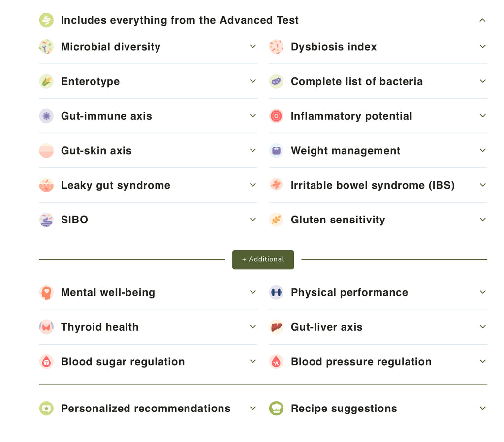The image size is (504, 442).
Task: Expand the Weight management section
Action: tap(483, 151)
